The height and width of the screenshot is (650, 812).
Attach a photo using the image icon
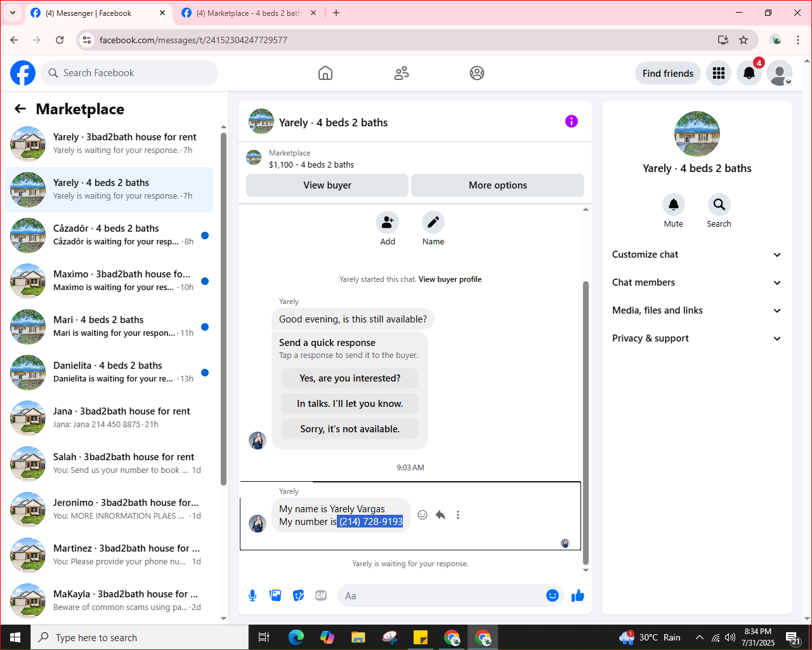click(275, 595)
